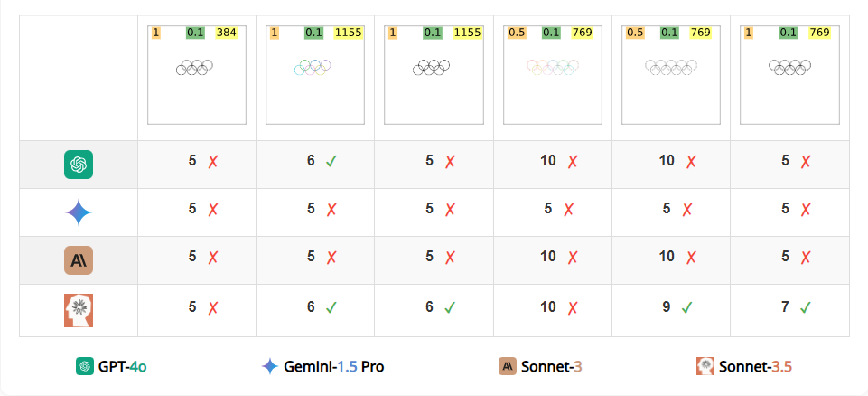Image resolution: width=868 pixels, height=396 pixels.
Task: Click the Gemini-1.5 Pro legend text
Action: (334, 367)
